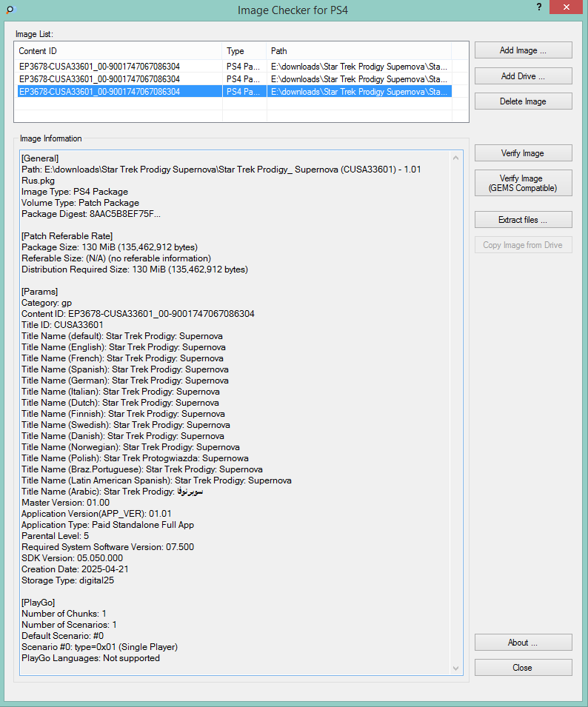The width and height of the screenshot is (588, 707).
Task: Click the Title Name (German) line
Action: click(125, 381)
